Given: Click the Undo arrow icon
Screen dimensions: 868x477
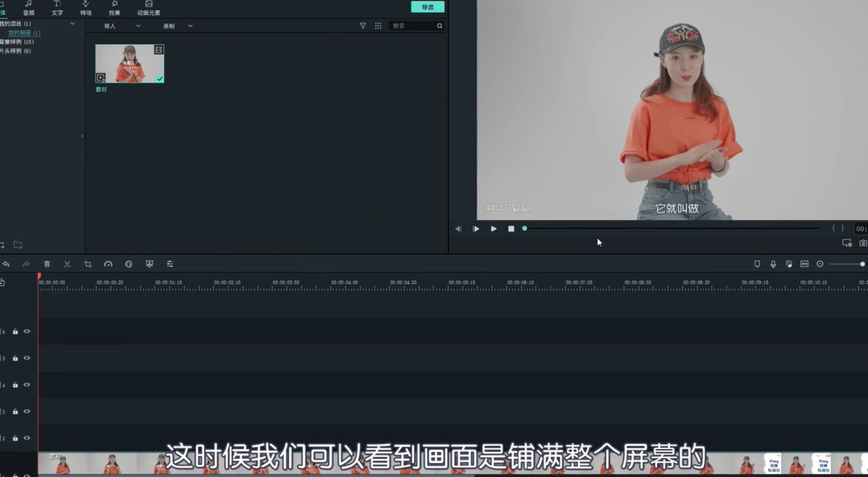Looking at the screenshot, I should pos(6,264).
